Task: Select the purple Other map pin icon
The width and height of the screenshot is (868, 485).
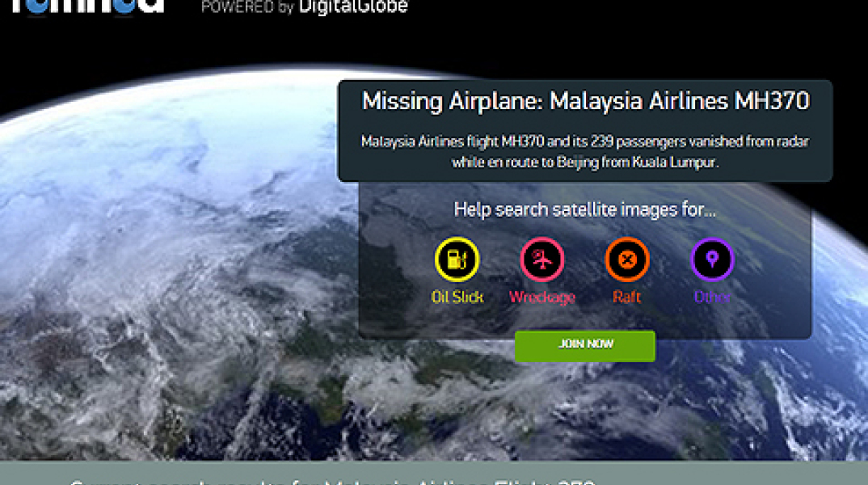Action: tap(712, 259)
